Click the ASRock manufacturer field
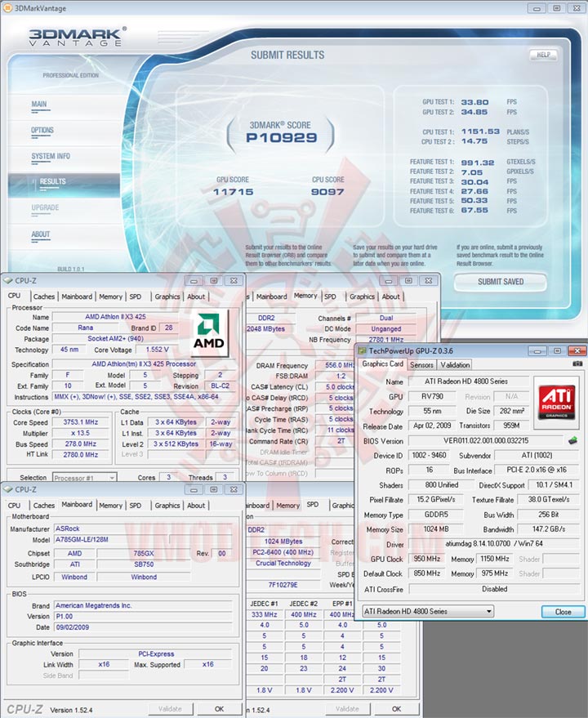 click(x=143, y=528)
